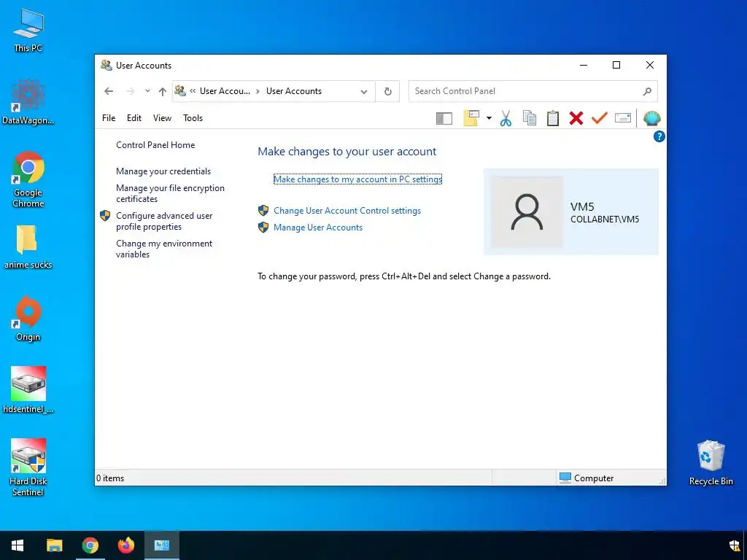This screenshot has height=560, width=747.
Task: Open the View menu
Action: tap(162, 118)
